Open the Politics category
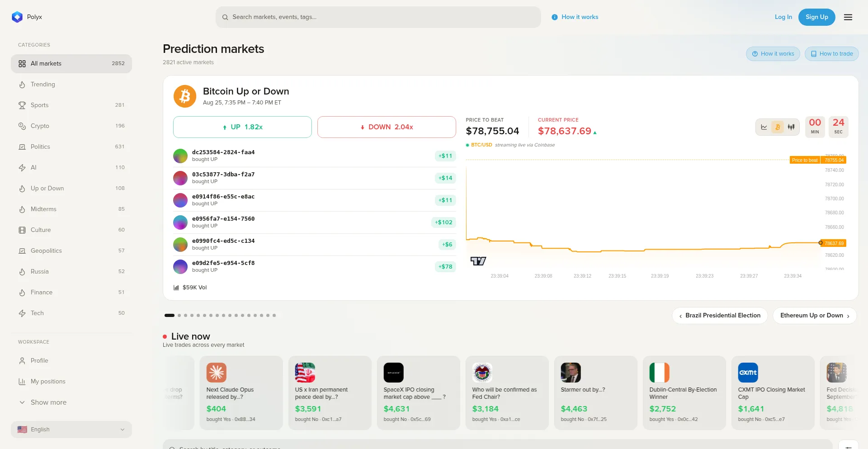 tap(71, 147)
